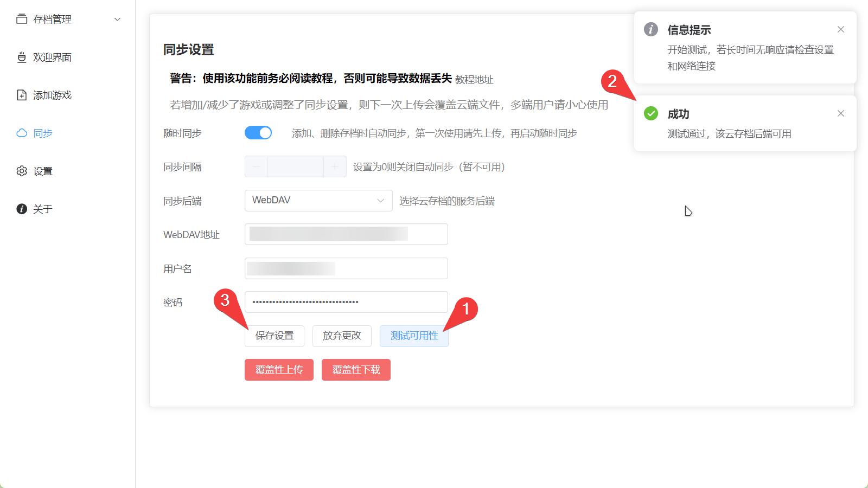Expand the backend selector chevron
This screenshot has height=488, width=868.
[380, 200]
